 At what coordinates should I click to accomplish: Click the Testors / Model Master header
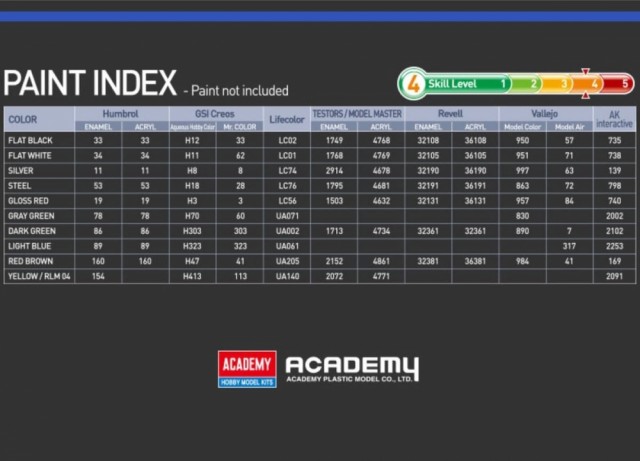(x=357, y=114)
